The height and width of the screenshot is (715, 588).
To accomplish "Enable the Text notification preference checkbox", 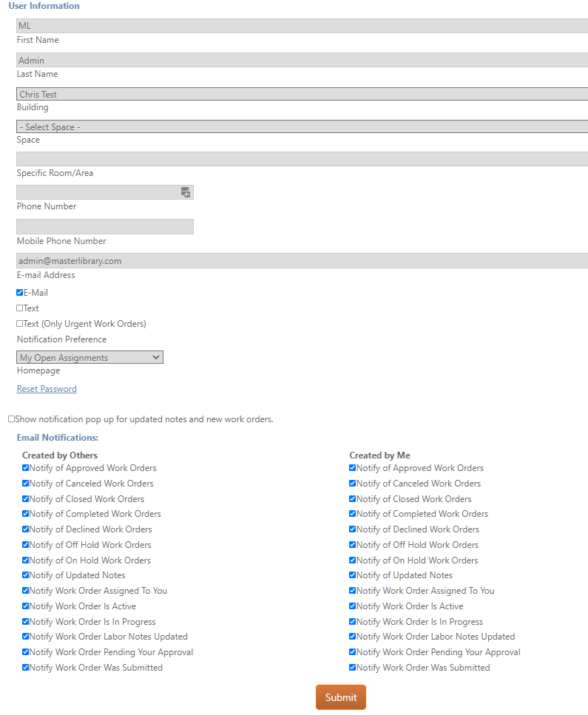I will [20, 308].
